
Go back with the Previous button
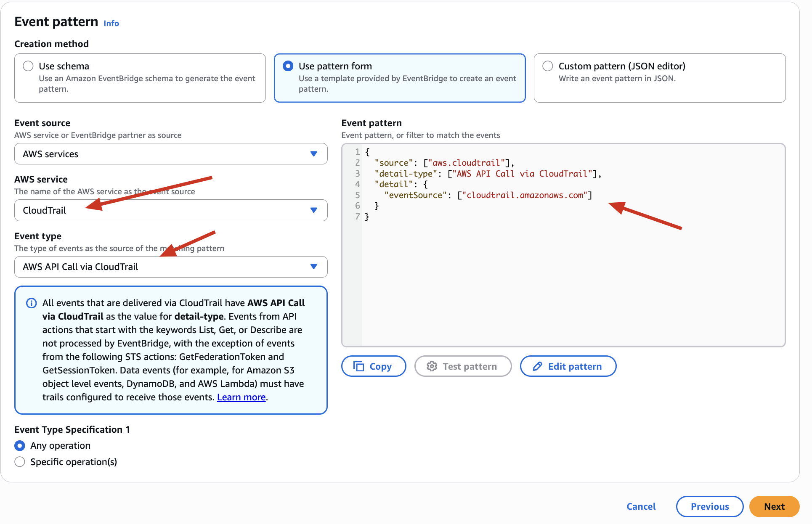(710, 506)
